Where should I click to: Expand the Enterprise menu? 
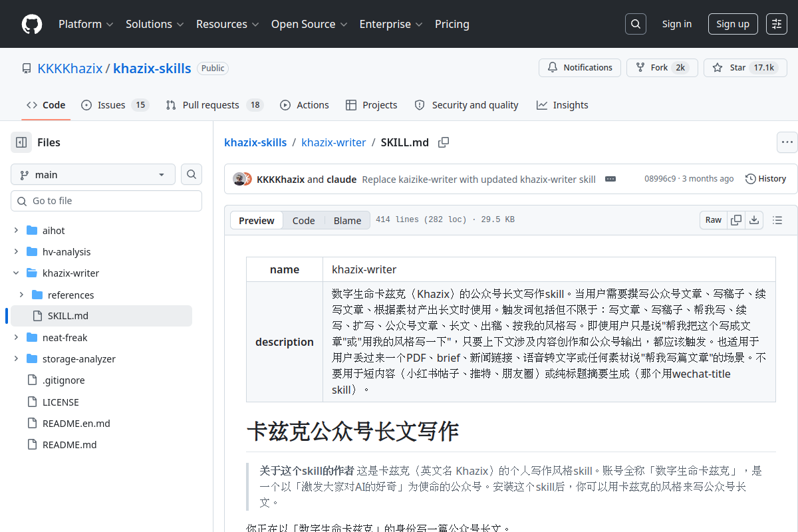pyautogui.click(x=391, y=24)
